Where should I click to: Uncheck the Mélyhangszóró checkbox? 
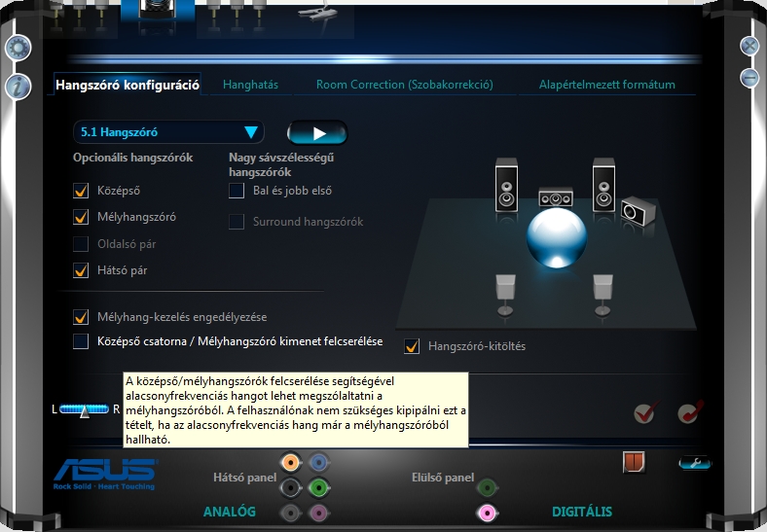[81, 217]
